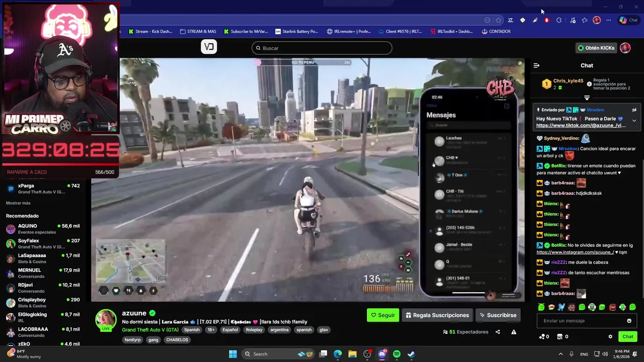Click inside the Buscar search field
This screenshot has height=362, width=644.
pyautogui.click(x=322, y=48)
